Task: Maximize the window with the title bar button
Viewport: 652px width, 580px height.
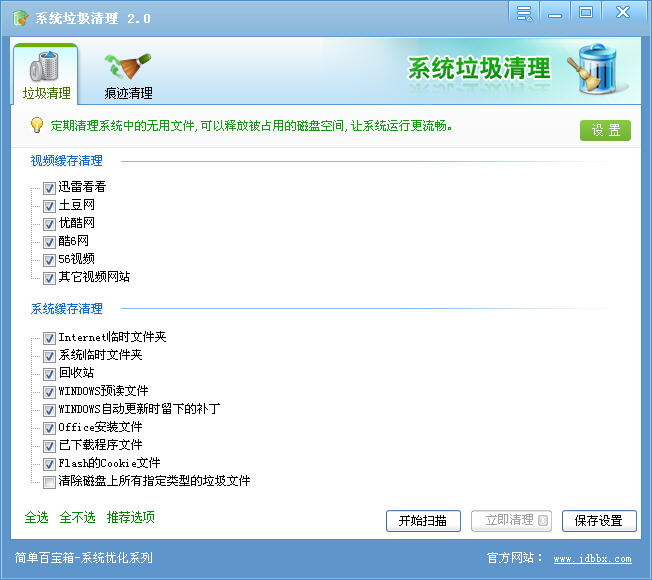Action: (586, 13)
